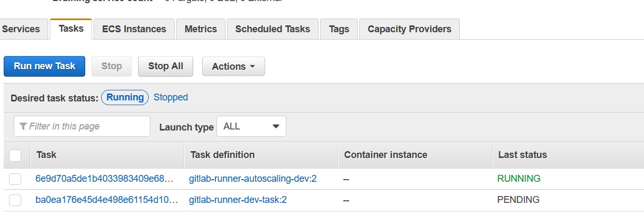Viewport: 644px width, 223px height.
Task: Open the Scheduled Tasks tab
Action: tap(273, 29)
